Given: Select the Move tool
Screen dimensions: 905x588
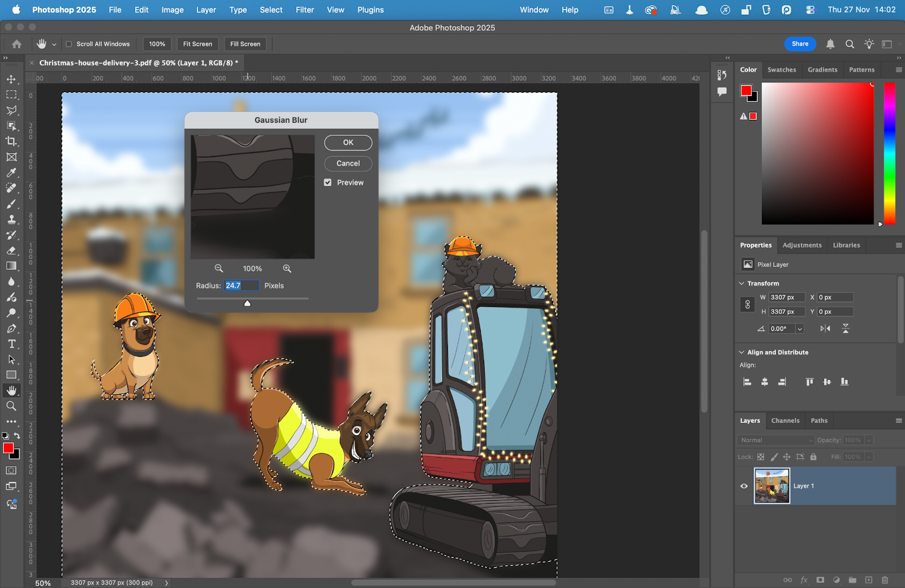Looking at the screenshot, I should tap(12, 80).
